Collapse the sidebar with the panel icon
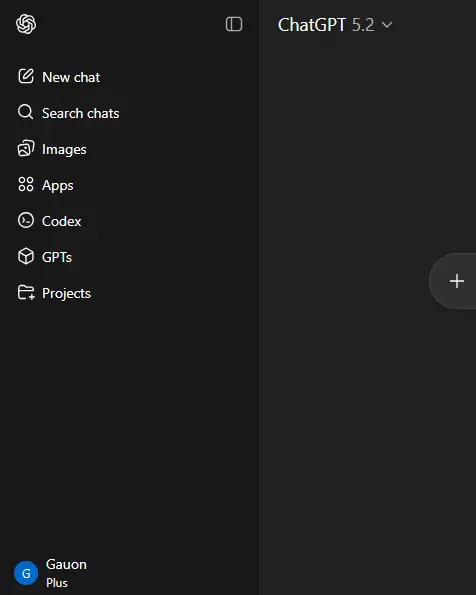476x595 pixels. pos(234,24)
